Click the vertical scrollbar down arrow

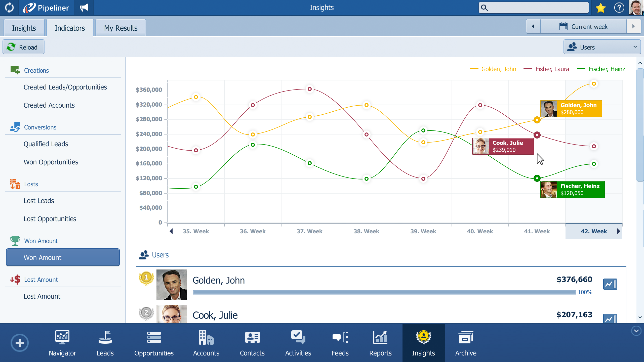tap(640, 318)
